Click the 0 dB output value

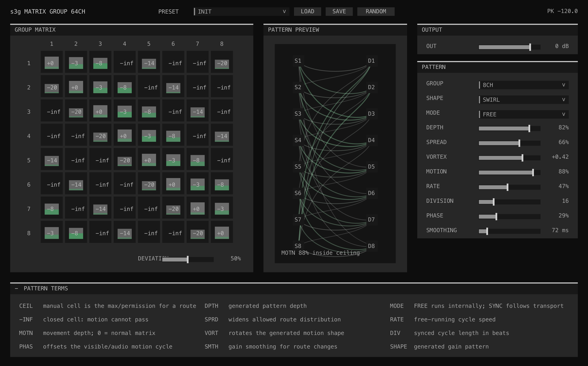click(562, 46)
